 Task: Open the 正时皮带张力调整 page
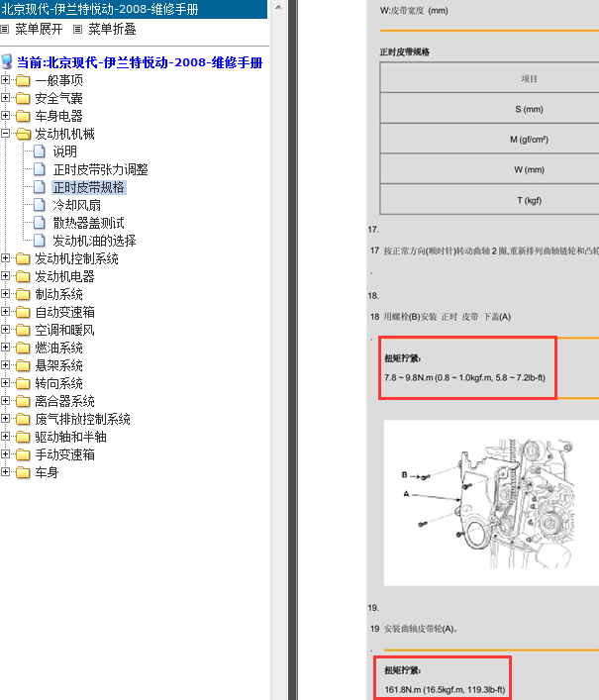100,169
